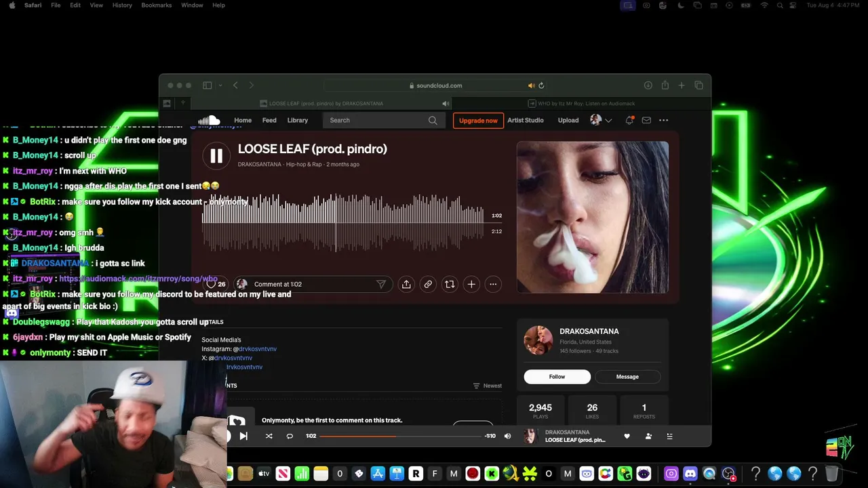
Task: Toggle shuffle in the player bar
Action: [269, 436]
